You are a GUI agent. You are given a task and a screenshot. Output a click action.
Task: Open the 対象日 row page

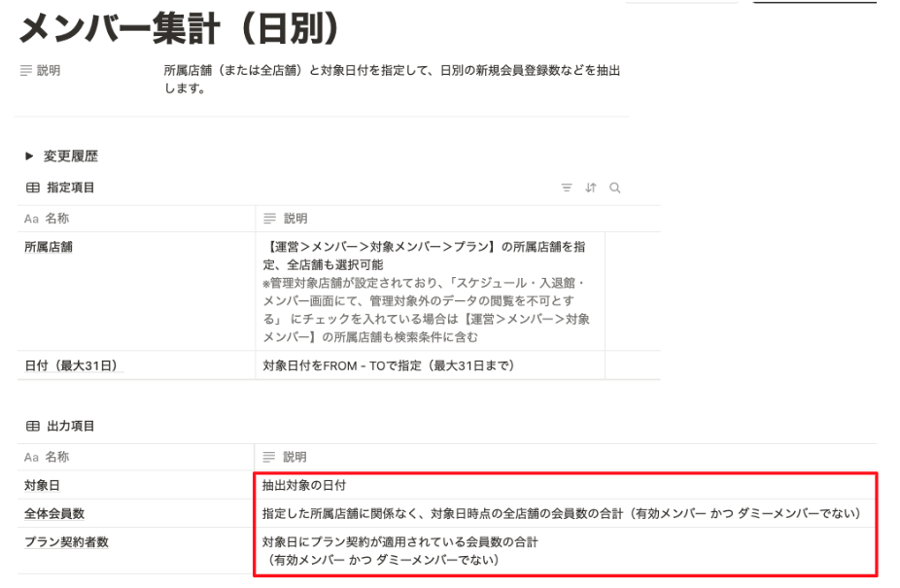click(x=42, y=486)
